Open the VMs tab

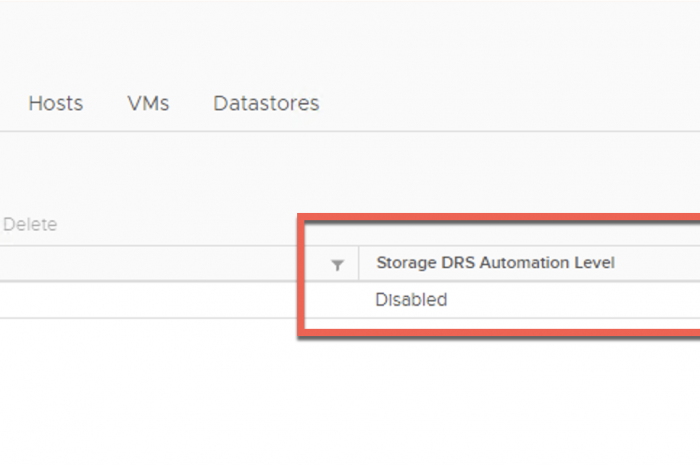coord(148,103)
